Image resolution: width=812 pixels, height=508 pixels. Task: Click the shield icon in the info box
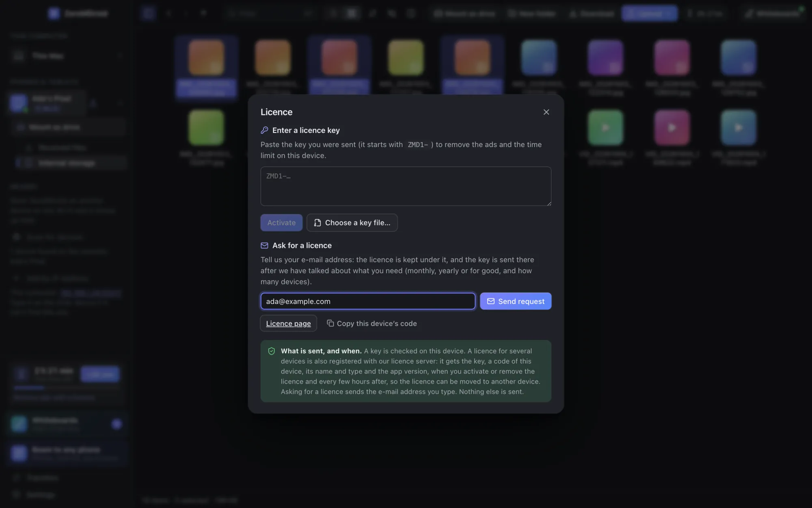click(272, 351)
